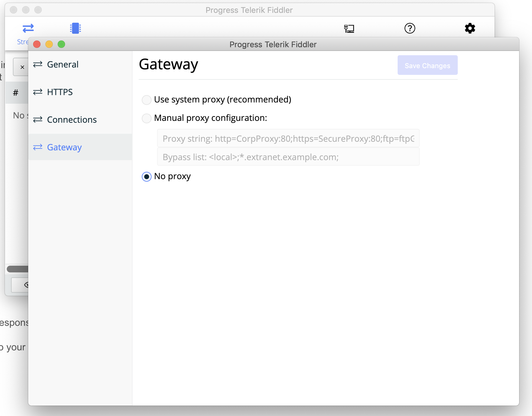532x416 pixels.
Task: Select the Gateway settings tab
Action: (64, 147)
